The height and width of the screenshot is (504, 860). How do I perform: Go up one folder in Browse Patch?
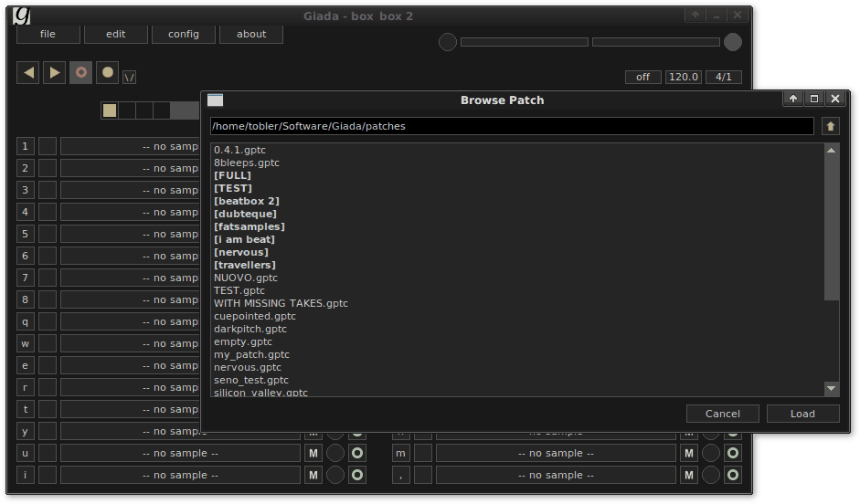[x=831, y=127]
